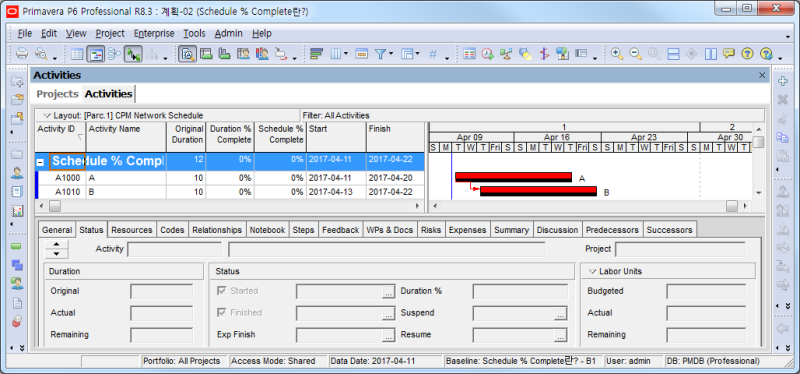This screenshot has height=374, width=800.
Task: Toggle the Gantt Chart view button
Action: point(95,54)
